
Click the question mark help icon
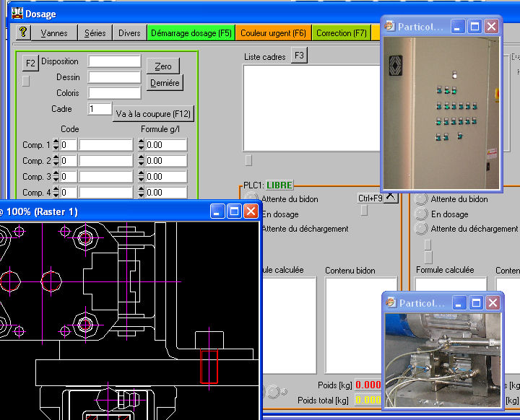click(x=23, y=32)
